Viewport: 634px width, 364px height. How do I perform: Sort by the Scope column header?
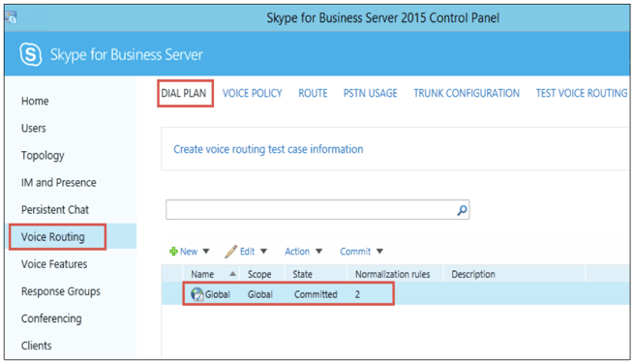[259, 274]
